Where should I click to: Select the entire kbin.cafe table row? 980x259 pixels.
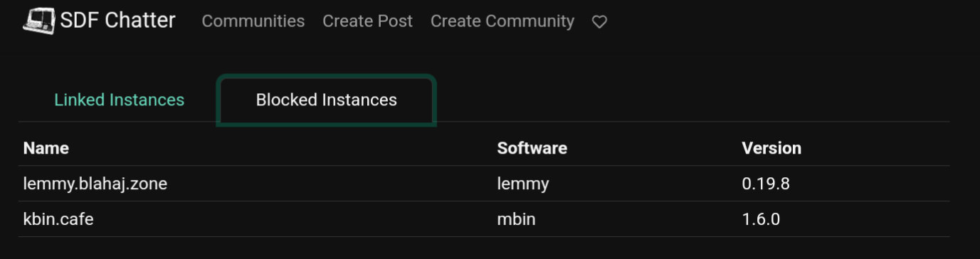coord(484,219)
